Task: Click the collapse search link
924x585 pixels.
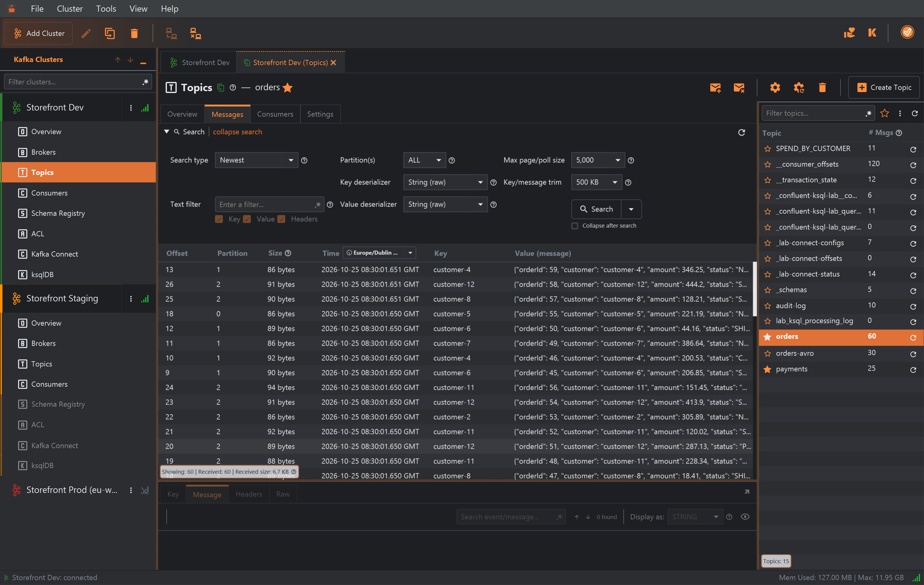Action: [x=237, y=132]
